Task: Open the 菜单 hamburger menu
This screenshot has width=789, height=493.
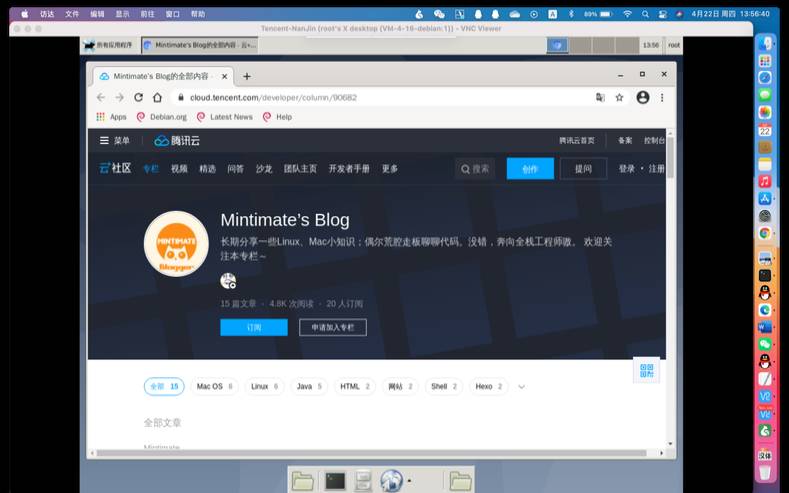Action: 114,141
